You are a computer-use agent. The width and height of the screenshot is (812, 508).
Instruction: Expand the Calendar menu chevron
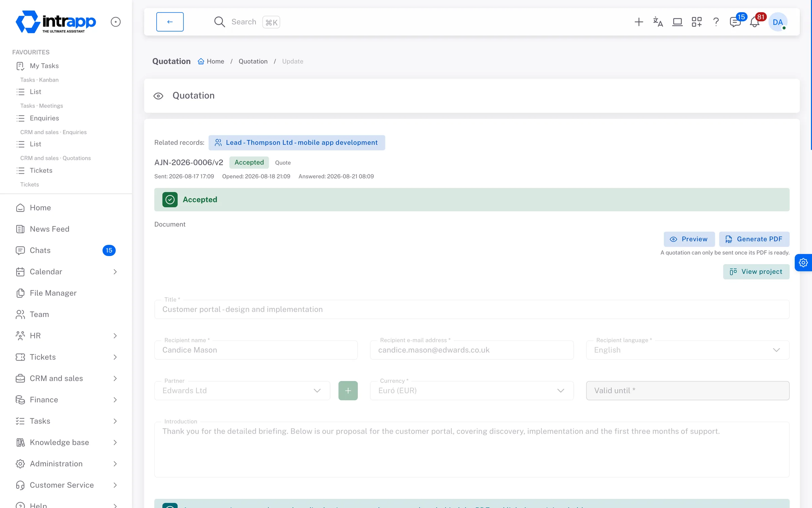coord(115,272)
